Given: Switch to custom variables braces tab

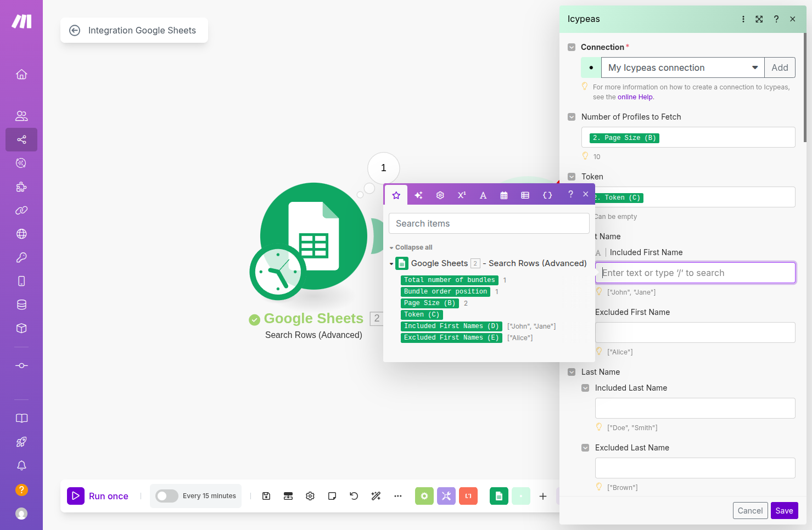Looking at the screenshot, I should tap(547, 195).
